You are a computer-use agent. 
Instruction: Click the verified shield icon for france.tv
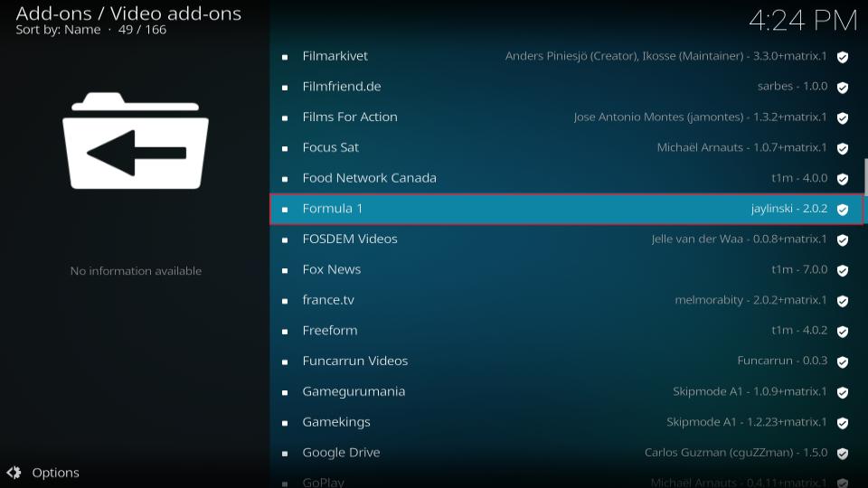point(843,300)
